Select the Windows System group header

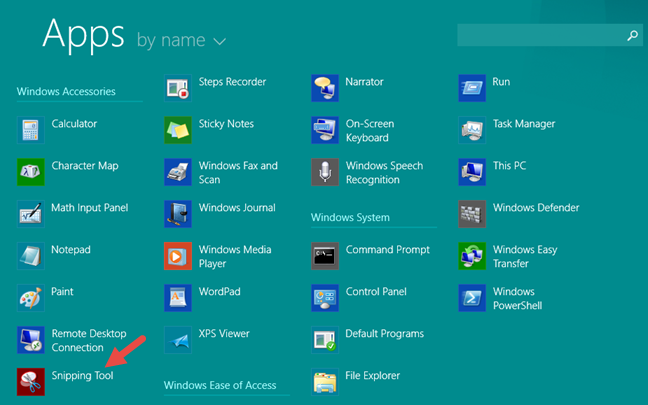tap(350, 217)
